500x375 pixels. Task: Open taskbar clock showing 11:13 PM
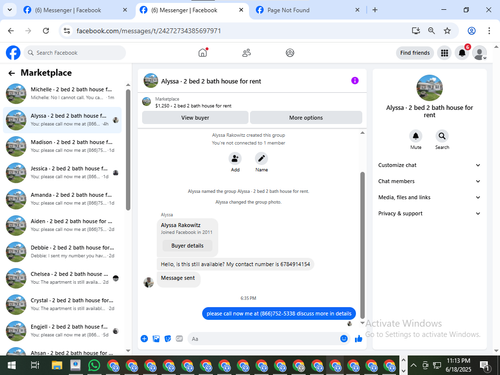[458, 365]
